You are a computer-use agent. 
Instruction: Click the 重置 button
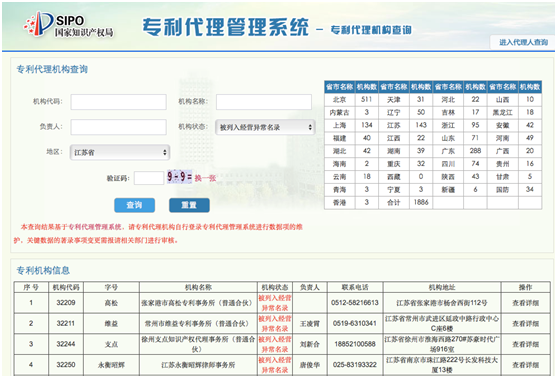click(189, 205)
